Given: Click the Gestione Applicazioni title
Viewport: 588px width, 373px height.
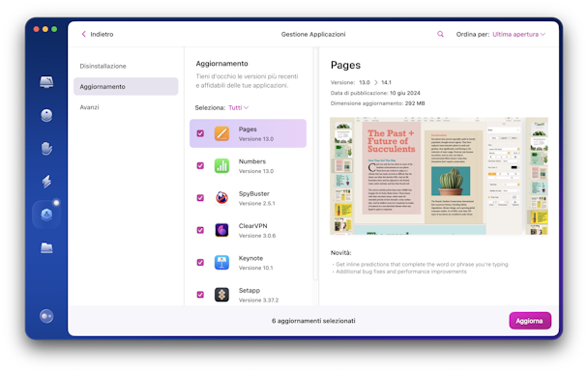Looking at the screenshot, I should click(x=313, y=34).
